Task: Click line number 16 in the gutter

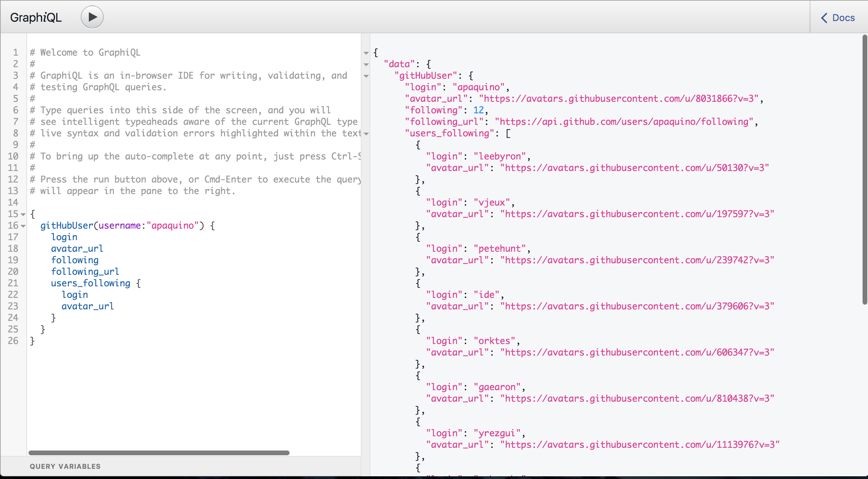Action: [13, 226]
